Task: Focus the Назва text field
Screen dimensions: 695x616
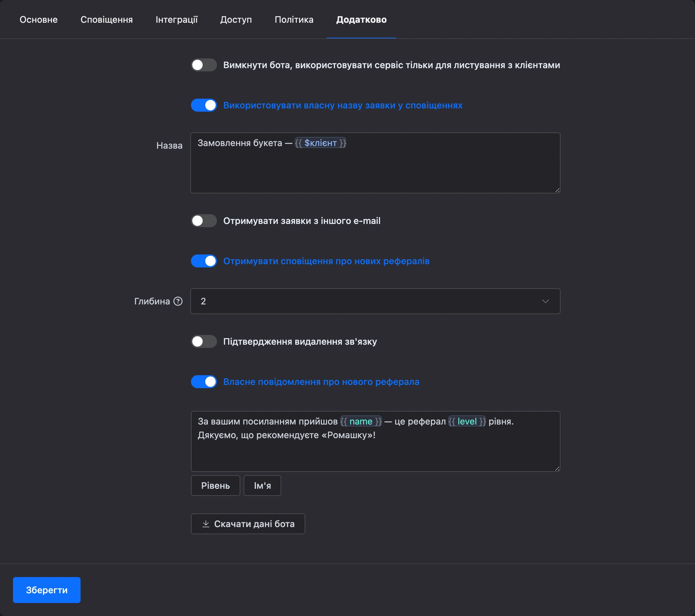Action: click(x=375, y=163)
